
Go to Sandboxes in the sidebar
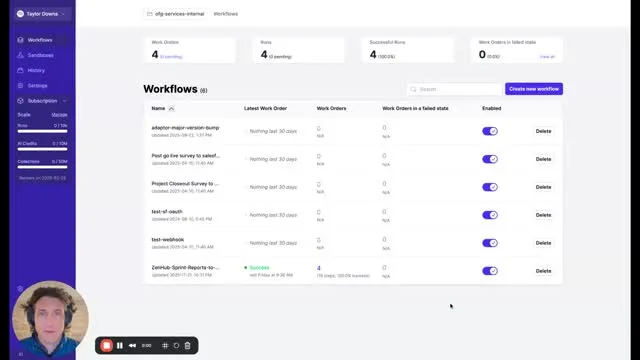40,55
